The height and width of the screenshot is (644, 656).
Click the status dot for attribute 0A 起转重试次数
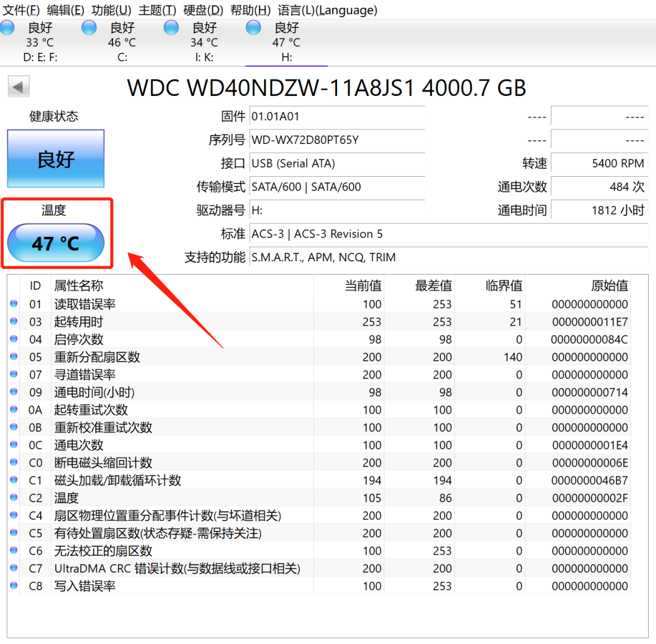pyautogui.click(x=14, y=409)
